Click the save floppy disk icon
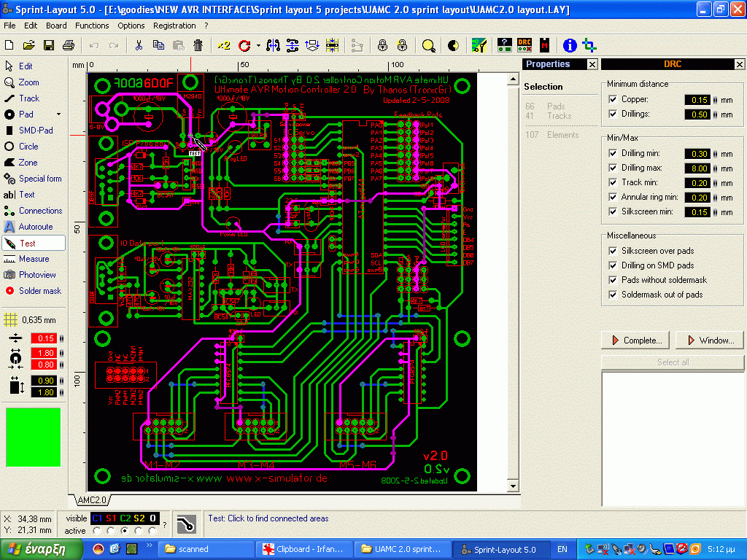This screenshot has height=560, width=747. [49, 45]
